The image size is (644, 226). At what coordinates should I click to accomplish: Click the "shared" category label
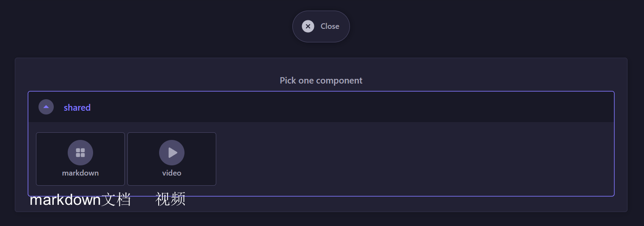tap(77, 108)
